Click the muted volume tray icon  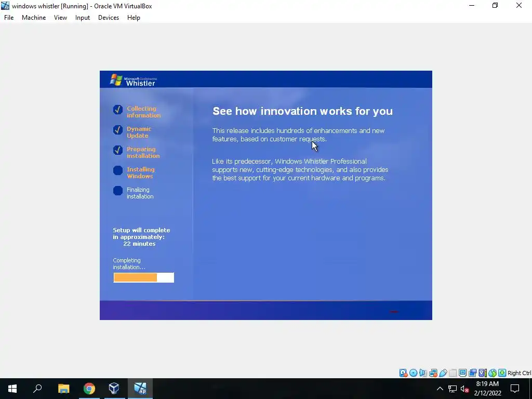(465, 389)
